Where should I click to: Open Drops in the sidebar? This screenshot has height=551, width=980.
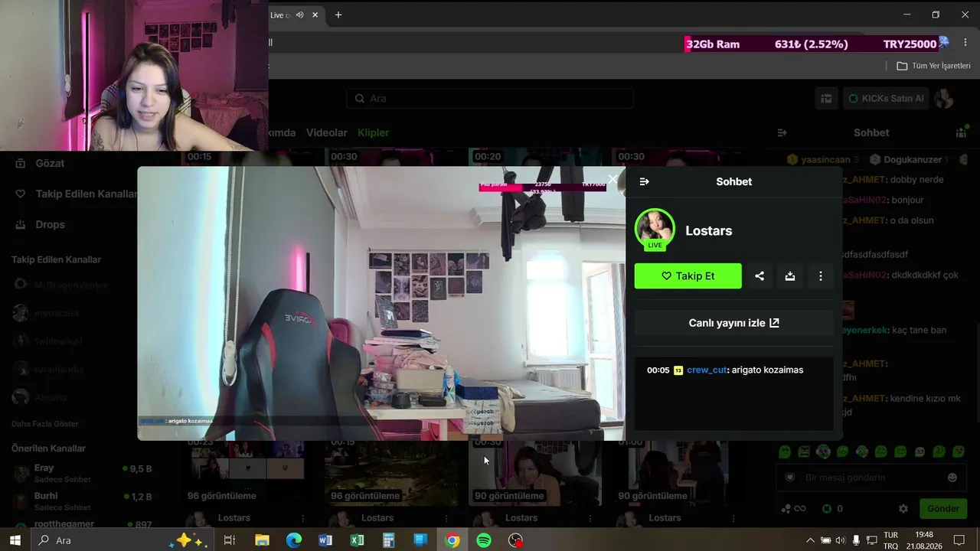pyautogui.click(x=50, y=224)
